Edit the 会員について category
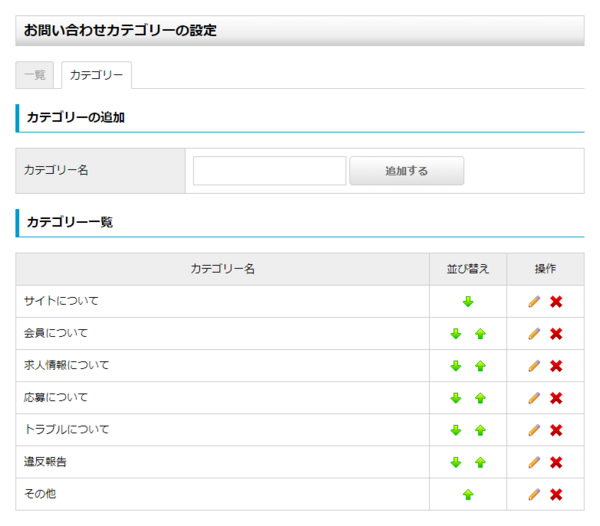Screen dimensions: 600x526 coord(534,334)
